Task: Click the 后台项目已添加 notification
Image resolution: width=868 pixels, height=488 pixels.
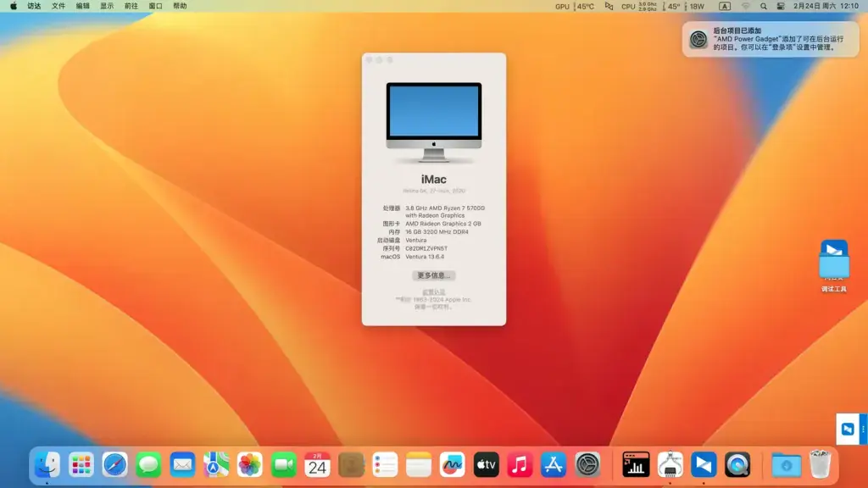Action: (771, 39)
